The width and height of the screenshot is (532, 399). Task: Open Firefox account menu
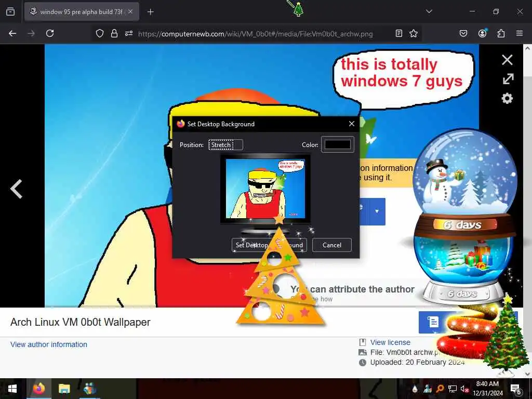(482, 33)
